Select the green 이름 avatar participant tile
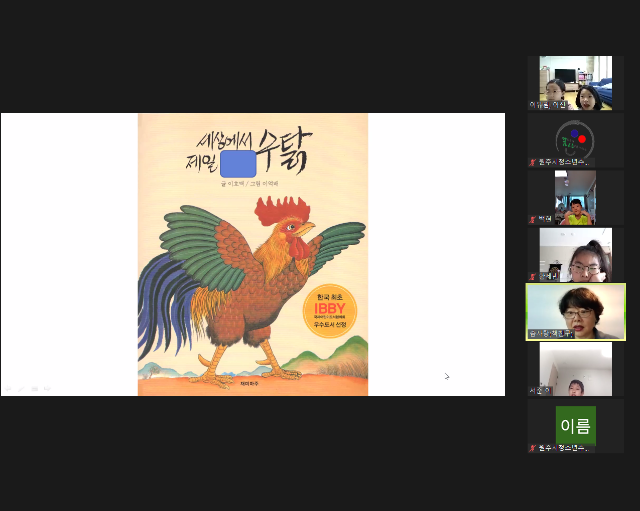 click(x=576, y=426)
